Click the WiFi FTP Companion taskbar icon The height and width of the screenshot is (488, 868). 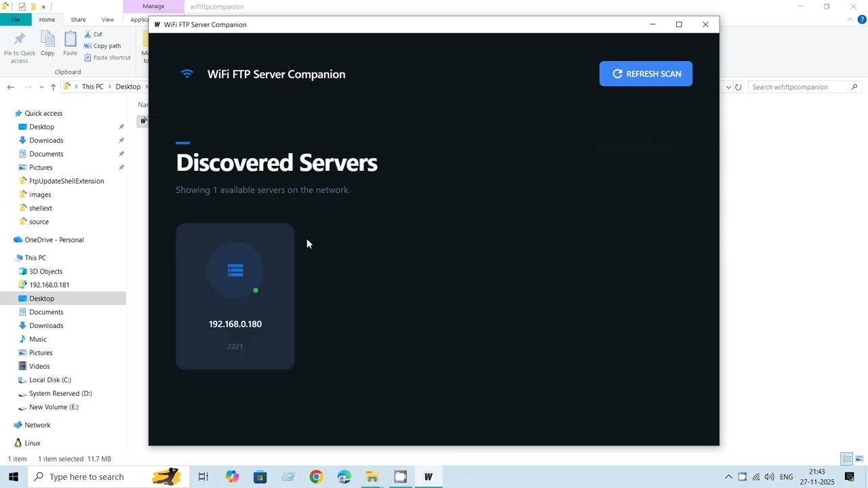tap(429, 476)
